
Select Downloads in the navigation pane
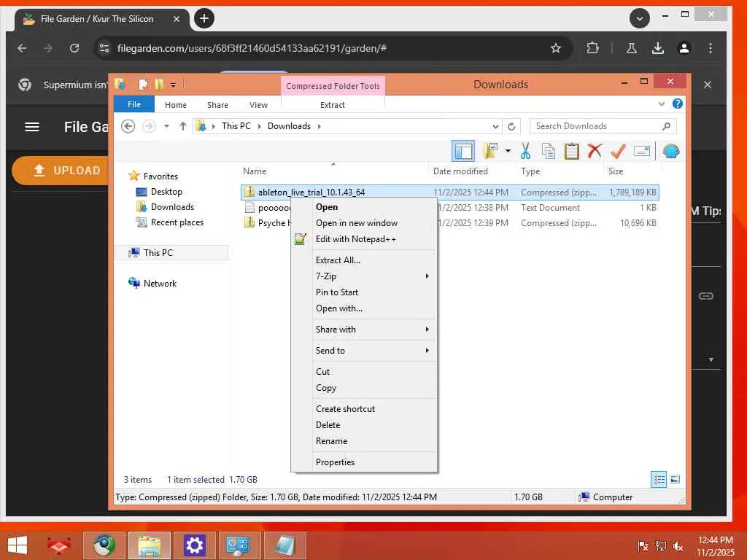pyautogui.click(x=172, y=206)
